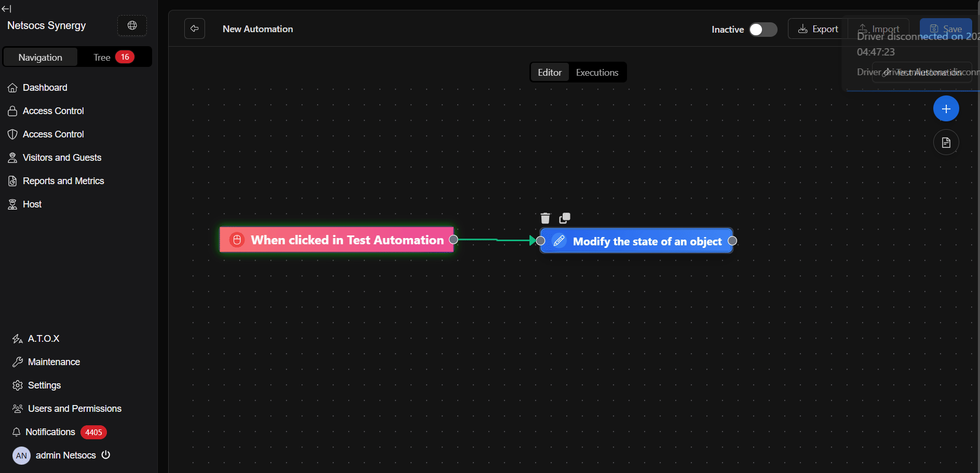The width and height of the screenshot is (980, 473).
Task: Change language with the globe icon
Action: (x=132, y=25)
